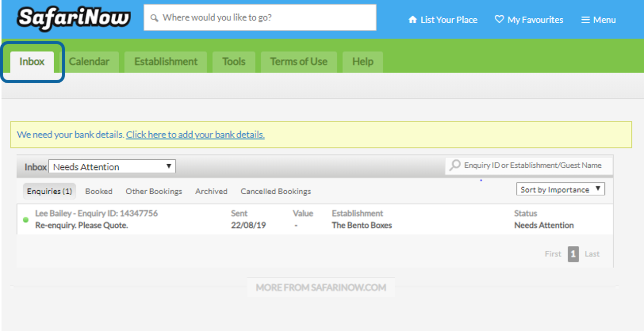The width and height of the screenshot is (644, 331).
Task: Click the Needs Attention status text in the enquiry row
Action: 544,226
